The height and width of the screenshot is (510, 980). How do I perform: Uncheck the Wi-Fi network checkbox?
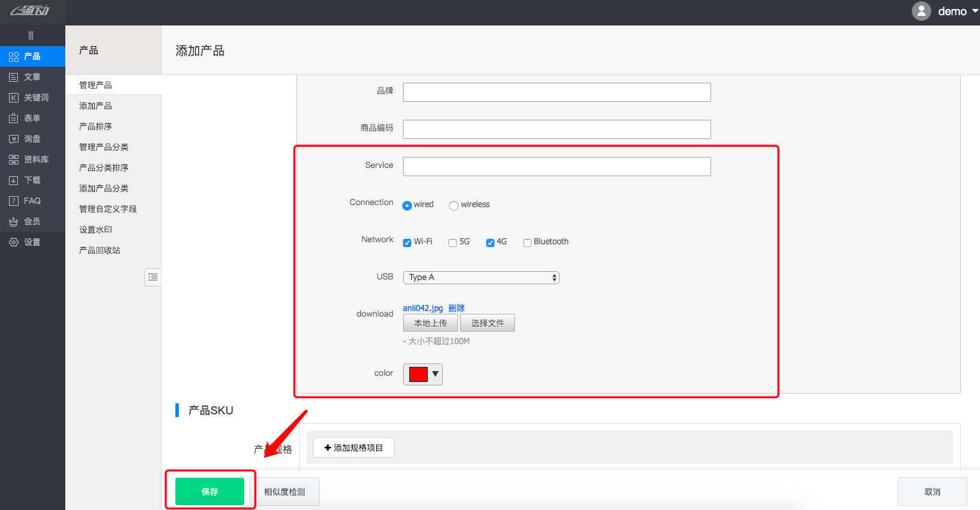pyautogui.click(x=407, y=242)
